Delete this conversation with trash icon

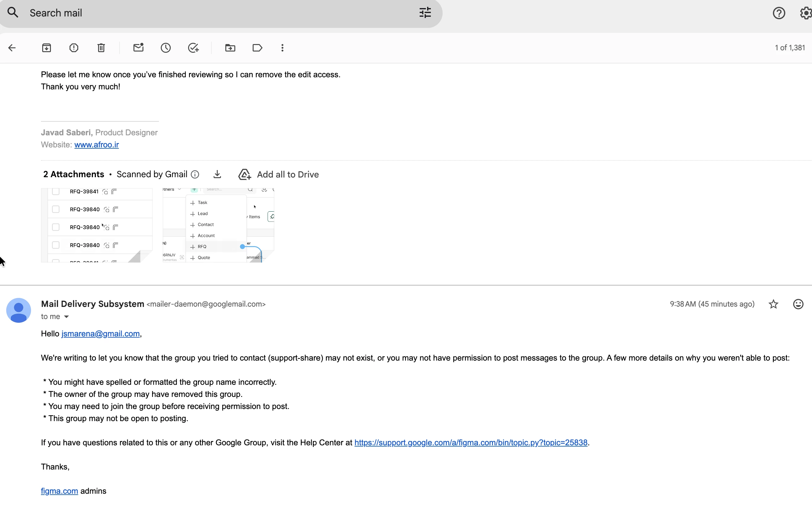101,48
